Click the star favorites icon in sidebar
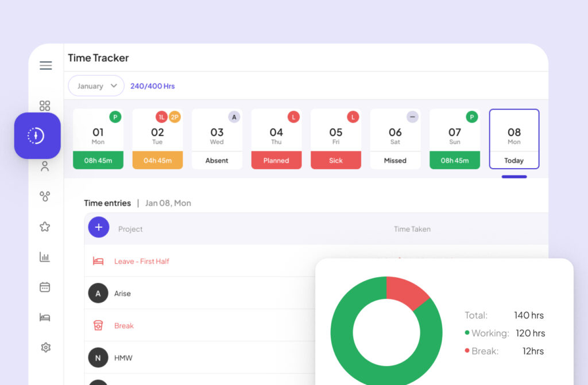The image size is (588, 385). pyautogui.click(x=45, y=227)
